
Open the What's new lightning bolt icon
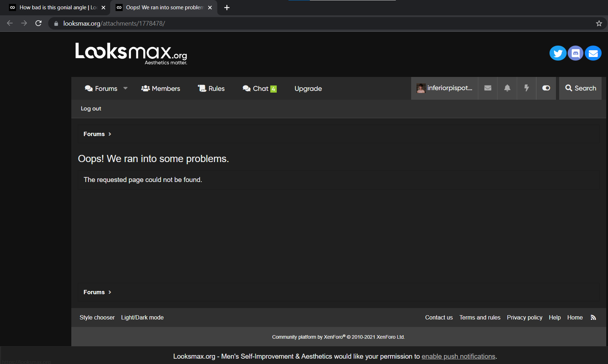pyautogui.click(x=526, y=88)
